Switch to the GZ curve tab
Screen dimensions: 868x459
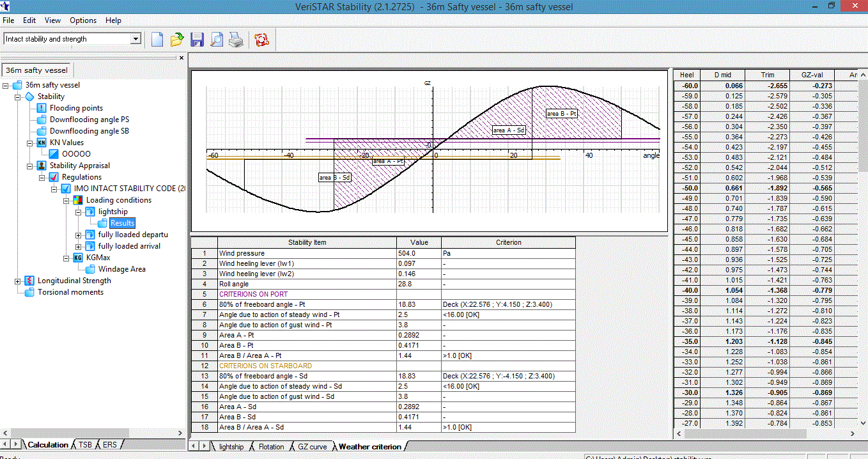tap(313, 447)
